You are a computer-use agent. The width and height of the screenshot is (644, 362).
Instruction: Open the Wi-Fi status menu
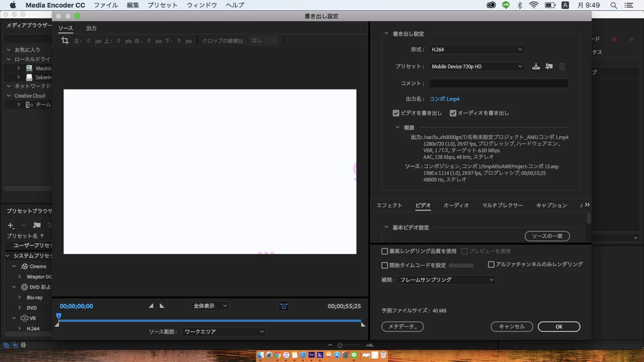[x=534, y=5]
